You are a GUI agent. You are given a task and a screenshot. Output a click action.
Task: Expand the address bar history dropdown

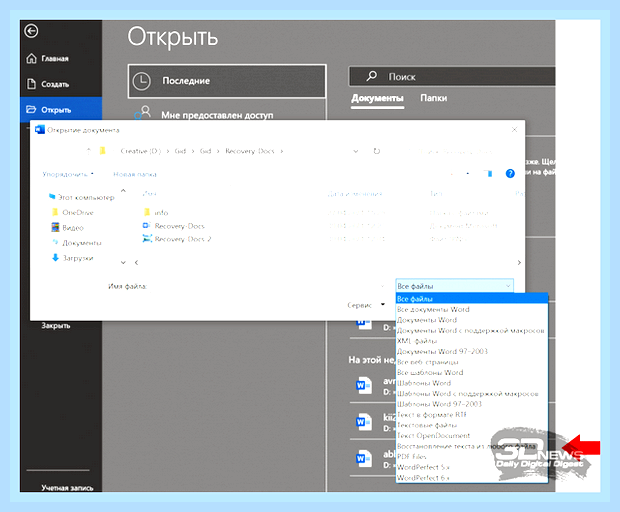355,151
